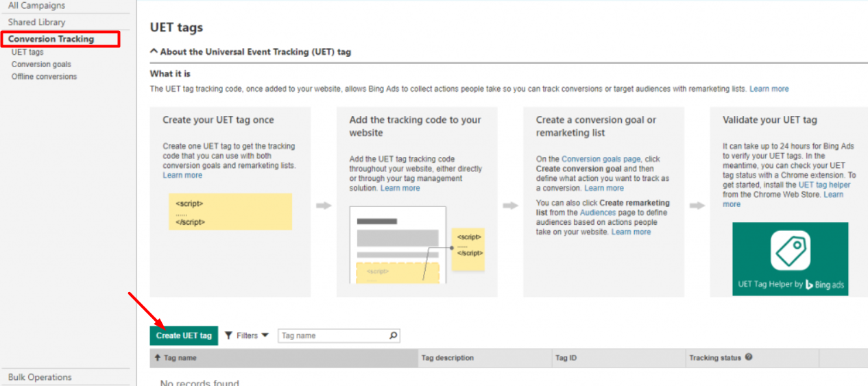Open the Filters dropdown
The height and width of the screenshot is (386, 868).
[247, 336]
